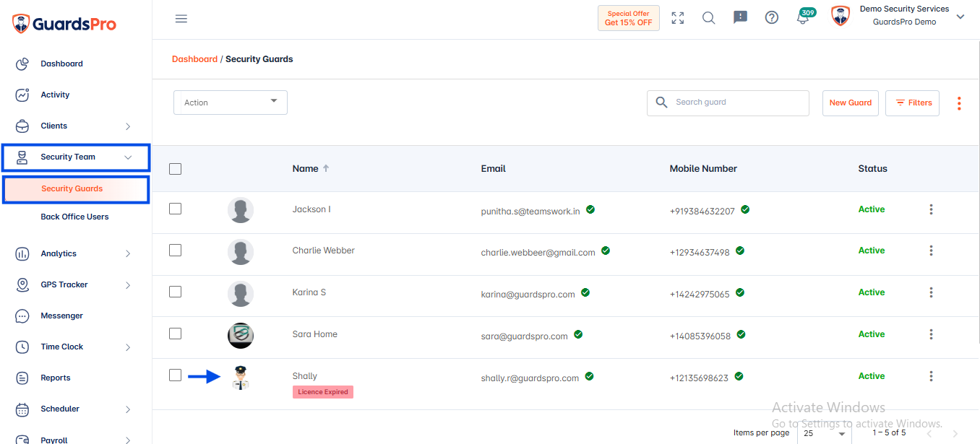The width and height of the screenshot is (980, 444).
Task: Open the help question mark icon
Action: tap(772, 18)
